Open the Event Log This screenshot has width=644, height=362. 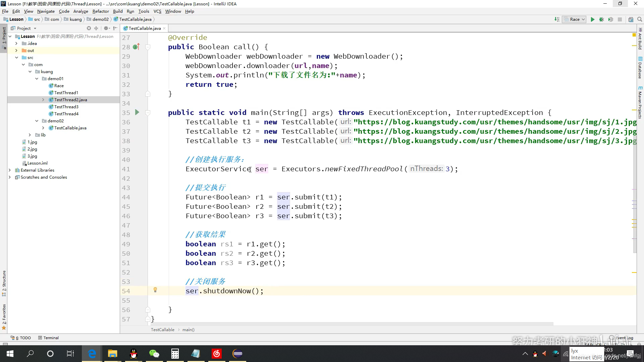click(x=621, y=338)
